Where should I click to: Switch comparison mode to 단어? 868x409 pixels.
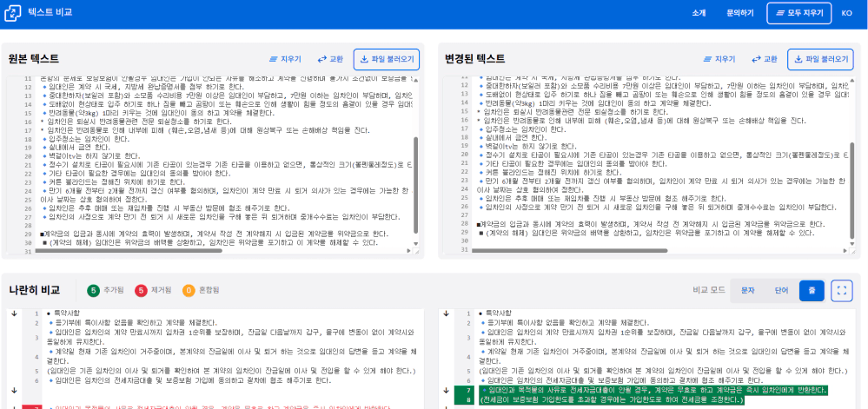click(x=781, y=290)
